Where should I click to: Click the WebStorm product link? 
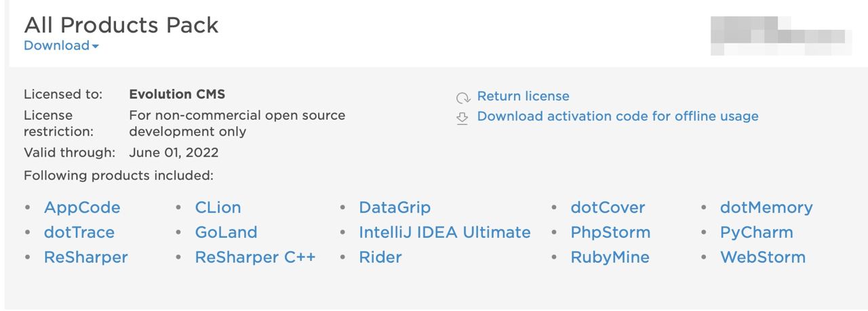coord(763,257)
